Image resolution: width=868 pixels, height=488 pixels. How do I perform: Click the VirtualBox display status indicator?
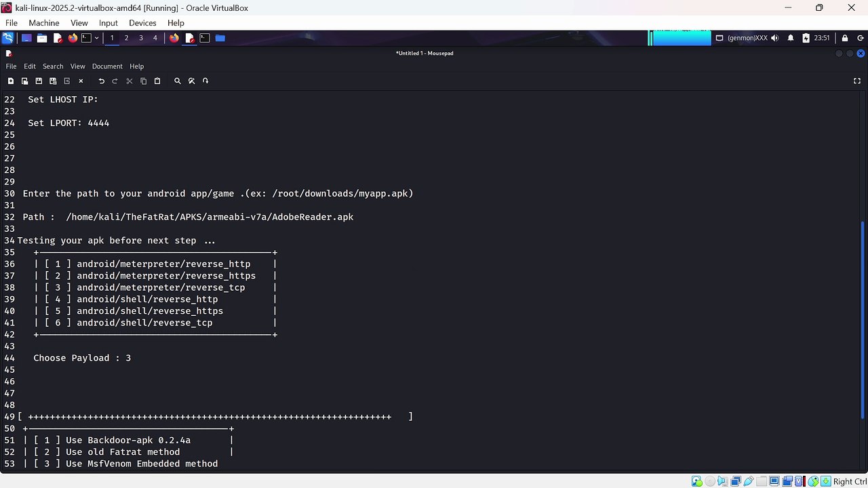tap(774, 481)
